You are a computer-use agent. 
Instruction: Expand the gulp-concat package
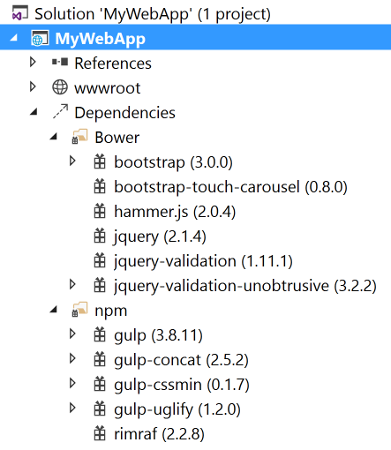72,358
